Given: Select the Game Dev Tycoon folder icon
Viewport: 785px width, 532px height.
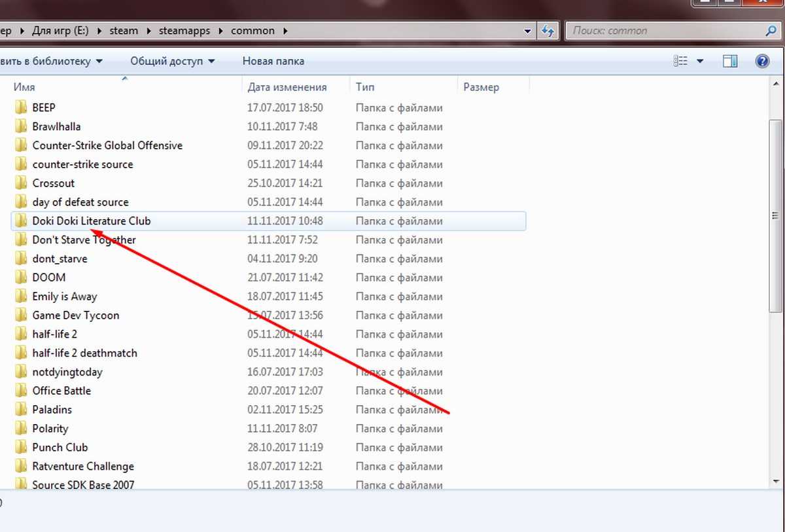Looking at the screenshot, I should (21, 315).
